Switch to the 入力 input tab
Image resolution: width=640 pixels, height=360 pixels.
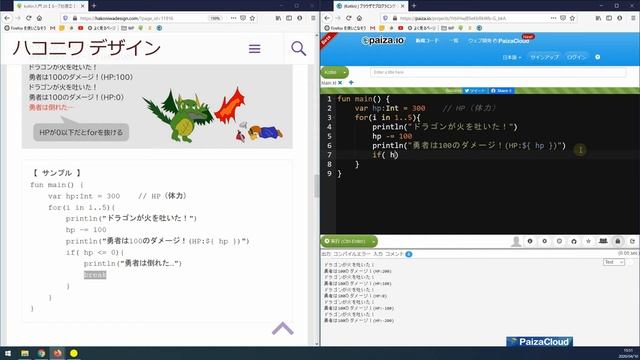point(378,254)
